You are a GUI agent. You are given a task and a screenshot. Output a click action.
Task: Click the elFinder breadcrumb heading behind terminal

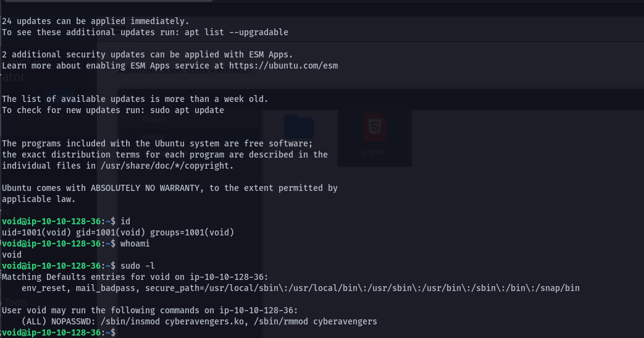(185, 71)
